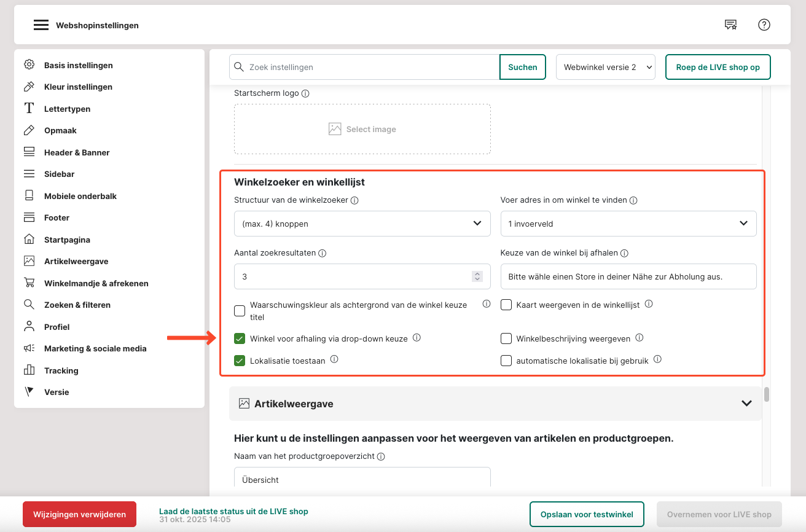Click info icon beside Lokalisatie toestaan

[334, 360]
